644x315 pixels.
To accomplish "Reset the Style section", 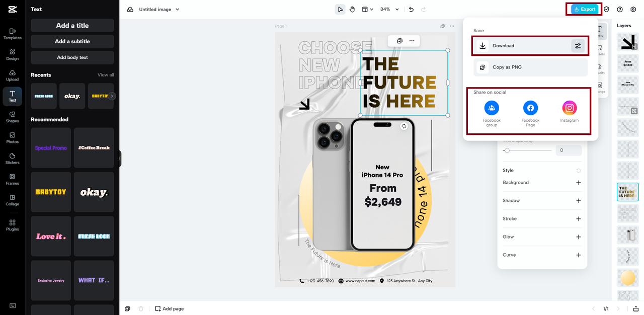I will point(579,171).
